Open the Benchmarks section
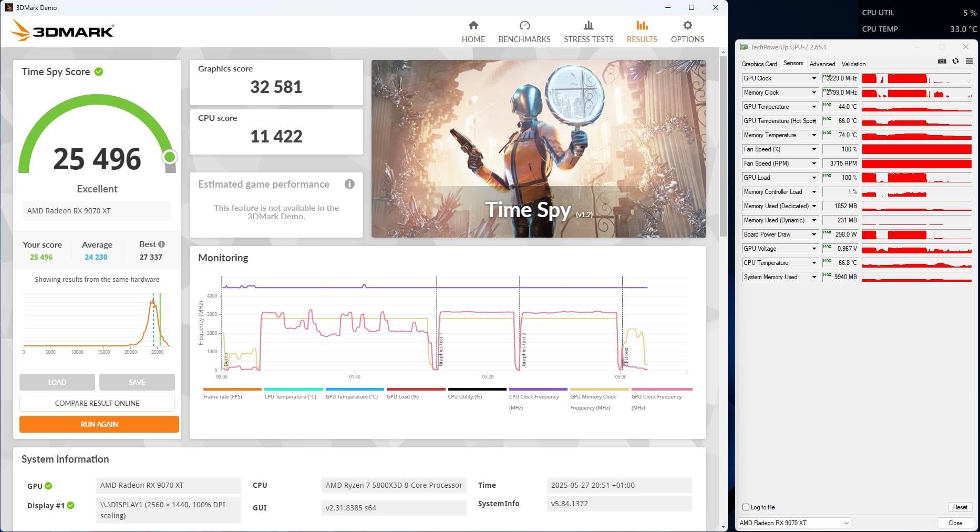Viewport: 980px width, 532px height. pyautogui.click(x=524, y=32)
